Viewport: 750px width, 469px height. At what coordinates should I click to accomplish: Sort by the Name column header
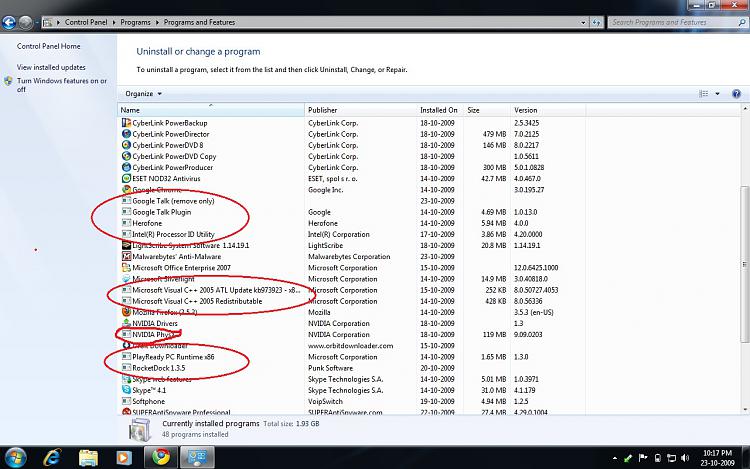210,110
